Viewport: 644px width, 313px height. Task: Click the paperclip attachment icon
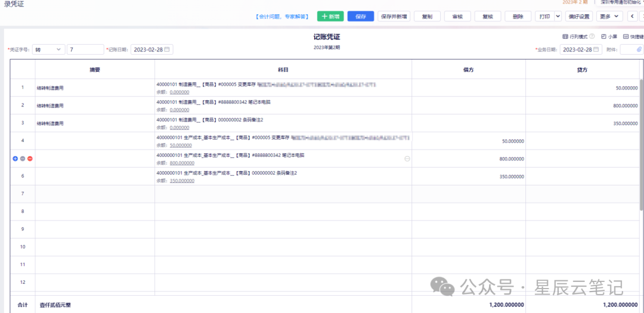point(639,49)
